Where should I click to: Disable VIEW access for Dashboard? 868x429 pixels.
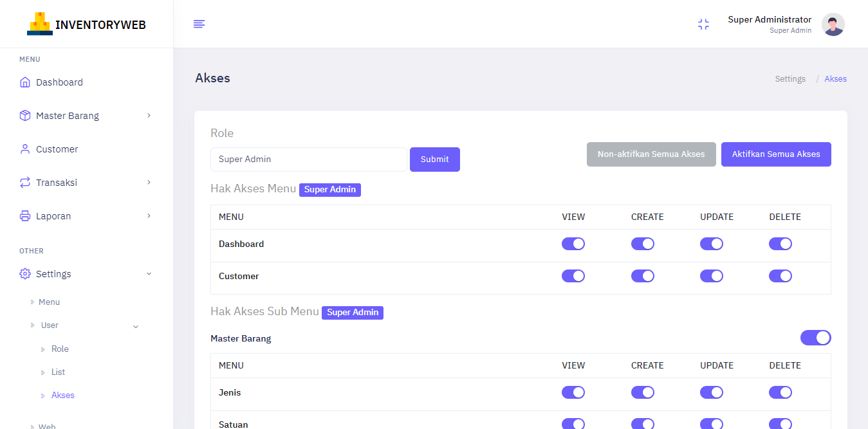coord(573,244)
